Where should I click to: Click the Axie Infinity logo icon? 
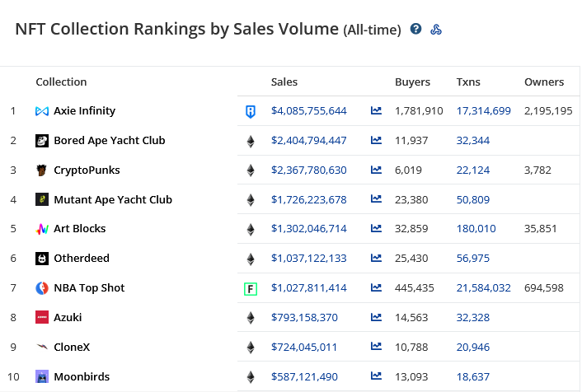42,111
